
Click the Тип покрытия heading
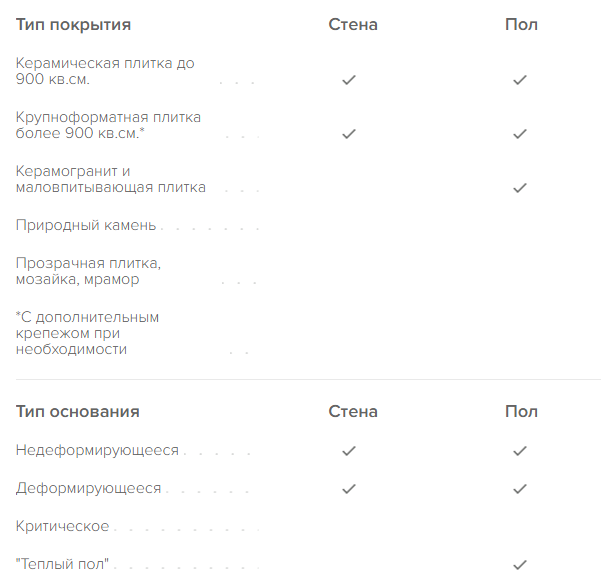73,25
